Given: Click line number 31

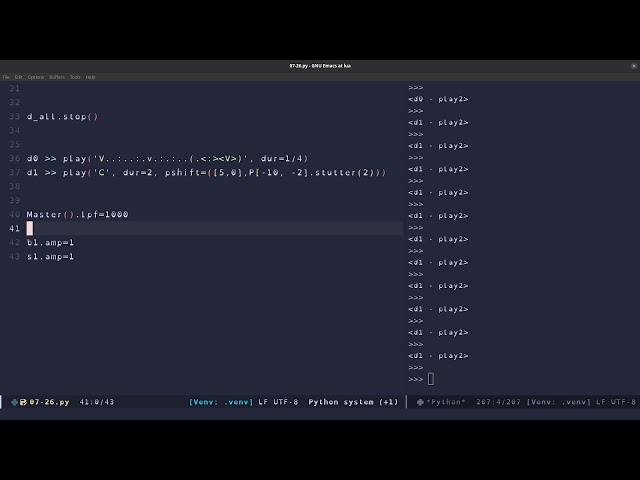Looking at the screenshot, I should click(x=15, y=89).
